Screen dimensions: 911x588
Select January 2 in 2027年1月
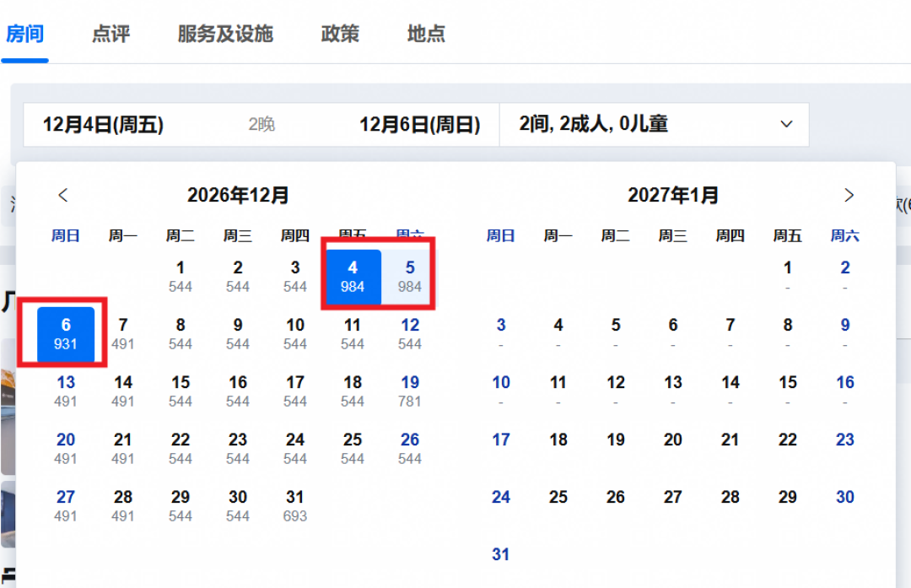[x=844, y=276]
